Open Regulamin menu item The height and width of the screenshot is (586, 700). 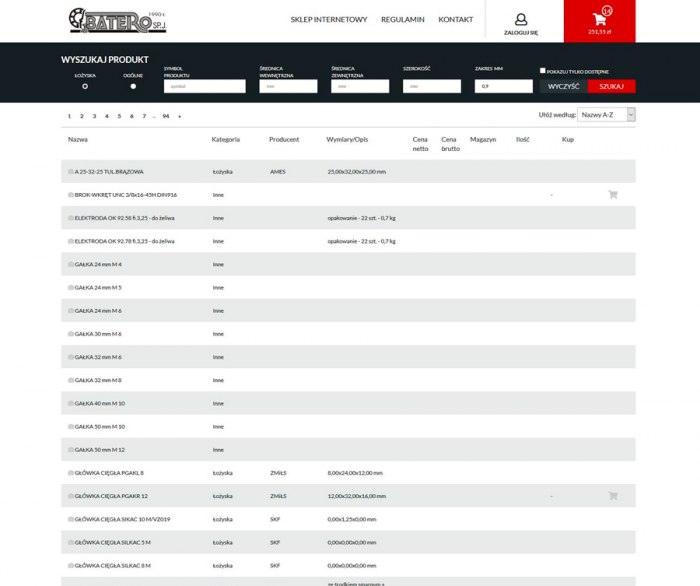(x=403, y=20)
